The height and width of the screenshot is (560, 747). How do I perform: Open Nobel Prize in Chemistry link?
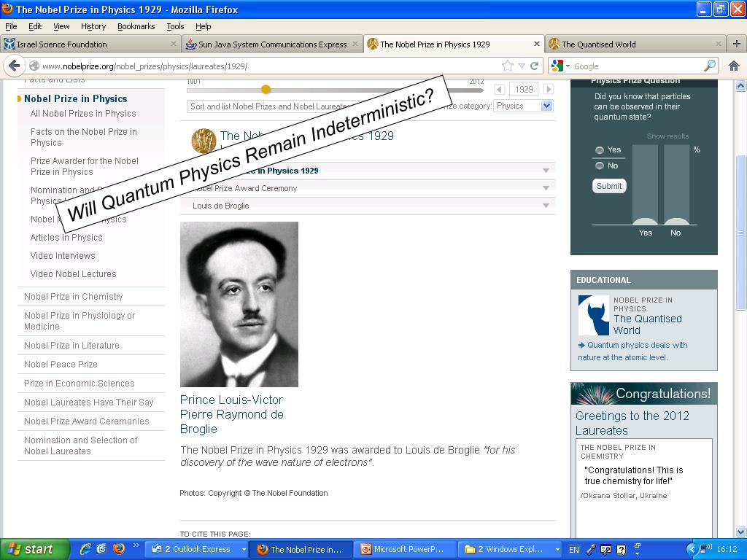(74, 296)
